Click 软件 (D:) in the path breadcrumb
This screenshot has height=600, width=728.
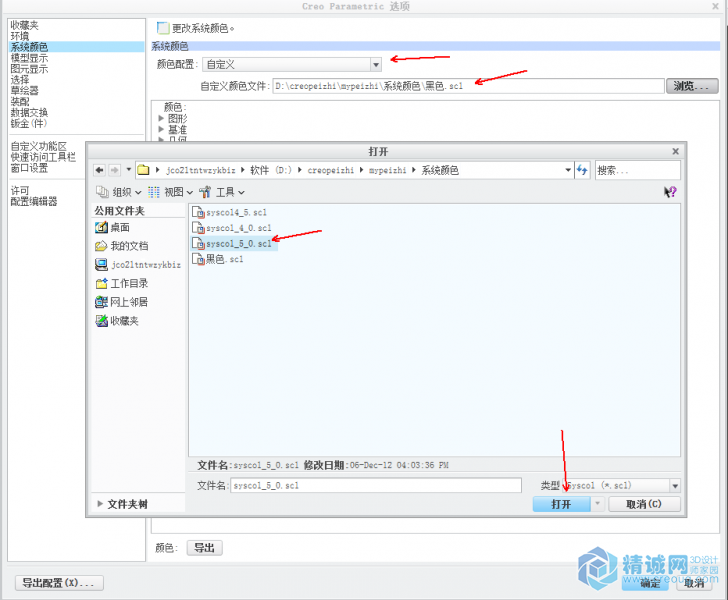(271, 170)
